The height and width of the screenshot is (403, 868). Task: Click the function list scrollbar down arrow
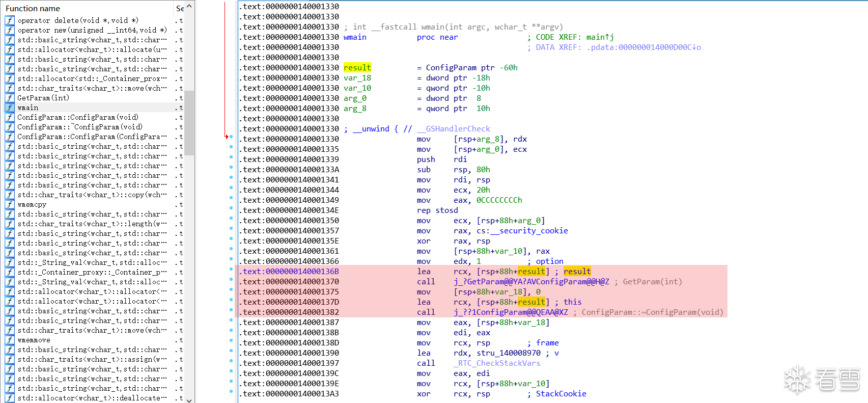[x=189, y=400]
